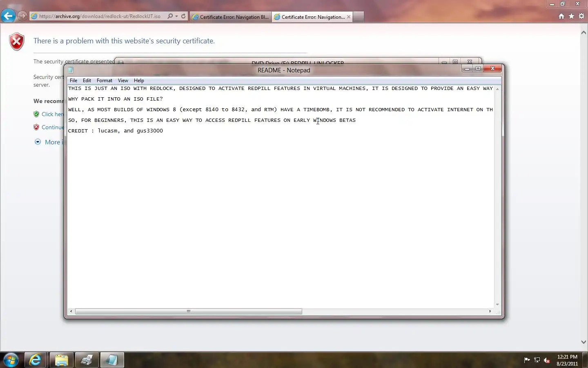Open Action Center flag tray icon
Viewport: 588px width, 368px height.
pyautogui.click(x=527, y=360)
